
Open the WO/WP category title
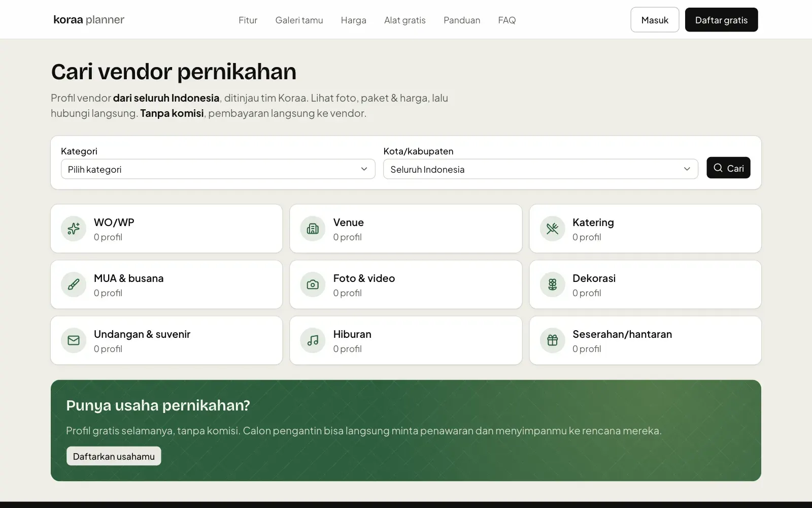pyautogui.click(x=114, y=223)
